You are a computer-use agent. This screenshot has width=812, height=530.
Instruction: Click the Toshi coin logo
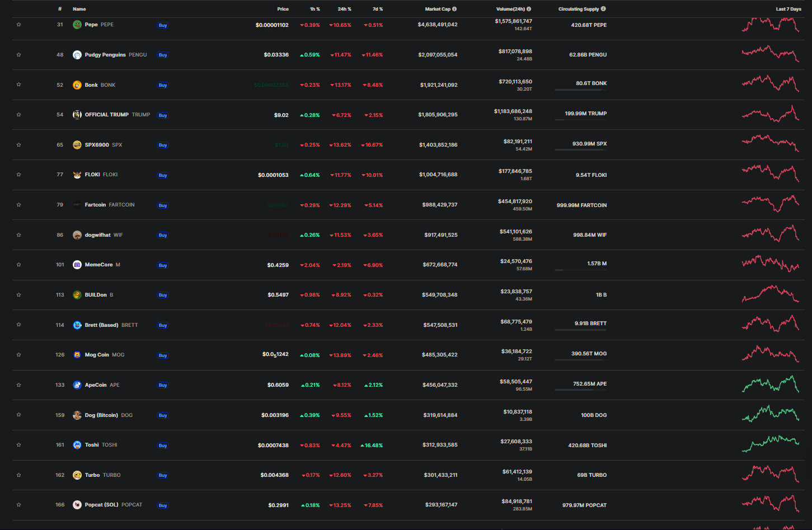pyautogui.click(x=77, y=445)
